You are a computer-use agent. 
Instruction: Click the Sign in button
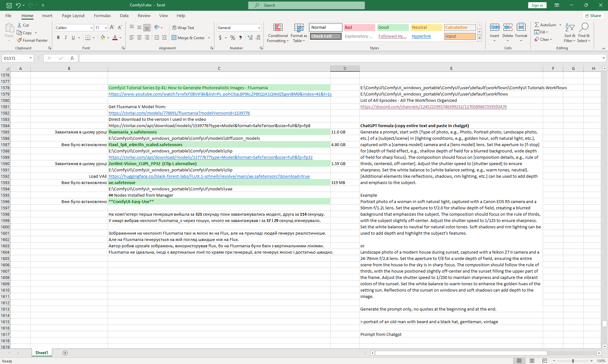tap(537, 5)
